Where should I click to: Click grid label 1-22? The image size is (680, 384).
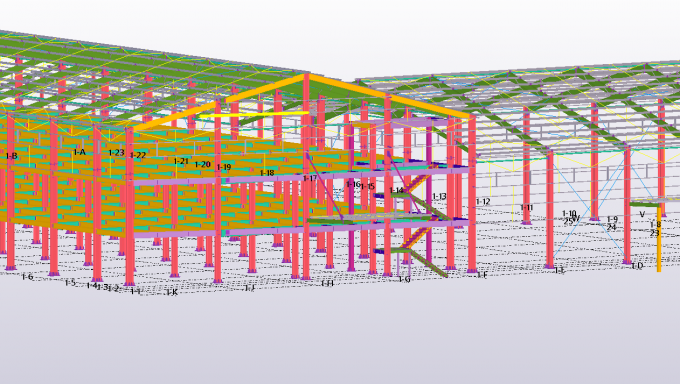138,155
